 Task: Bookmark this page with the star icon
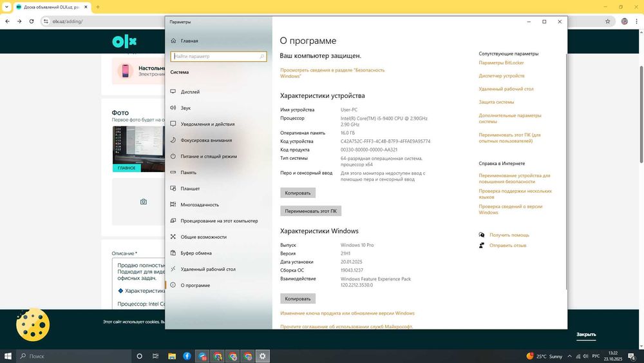(607, 21)
